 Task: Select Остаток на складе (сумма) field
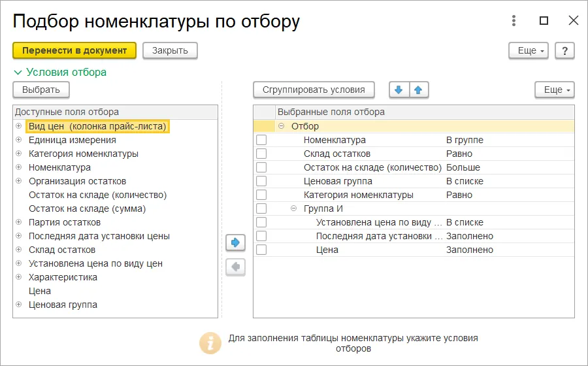coord(87,208)
